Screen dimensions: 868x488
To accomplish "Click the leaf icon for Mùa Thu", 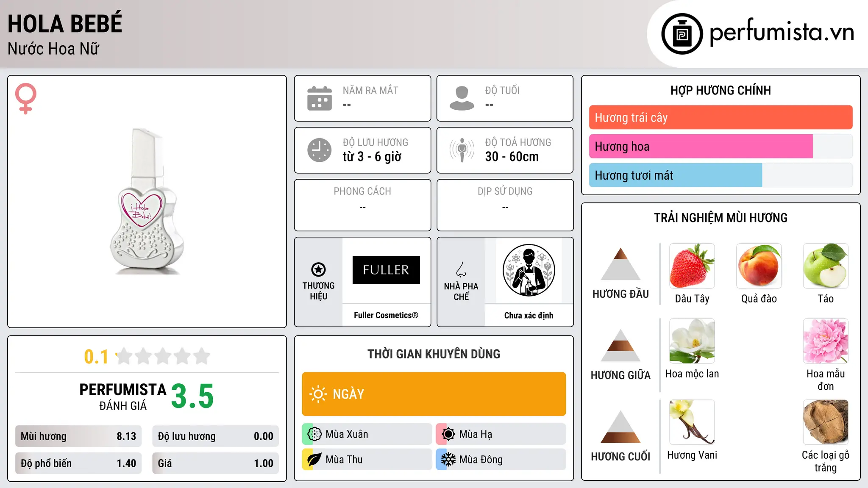I will [x=314, y=460].
